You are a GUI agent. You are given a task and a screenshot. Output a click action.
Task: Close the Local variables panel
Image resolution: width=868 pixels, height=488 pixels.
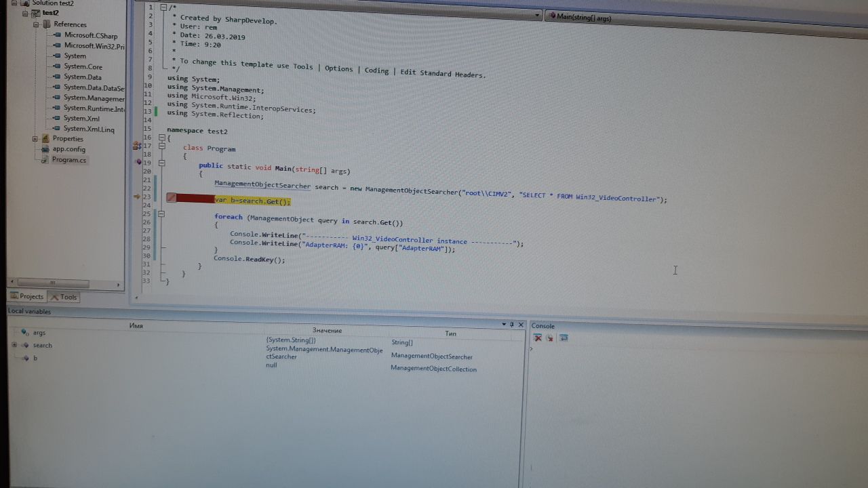tap(521, 325)
